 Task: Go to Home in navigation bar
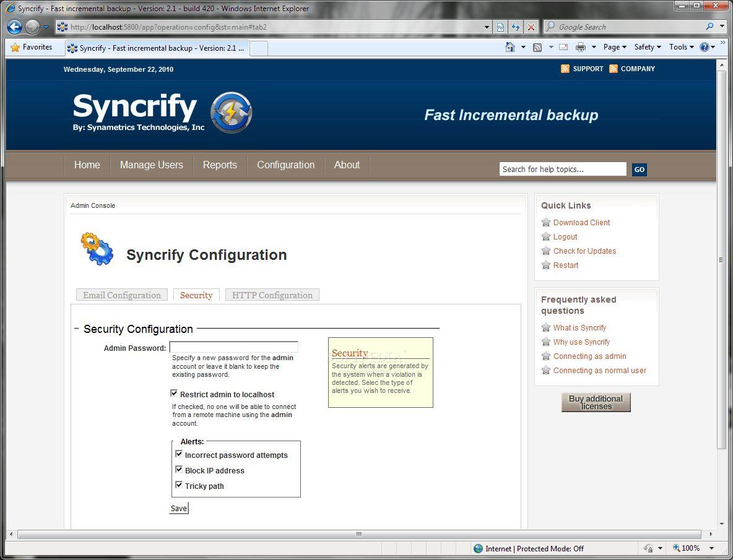[x=87, y=165]
